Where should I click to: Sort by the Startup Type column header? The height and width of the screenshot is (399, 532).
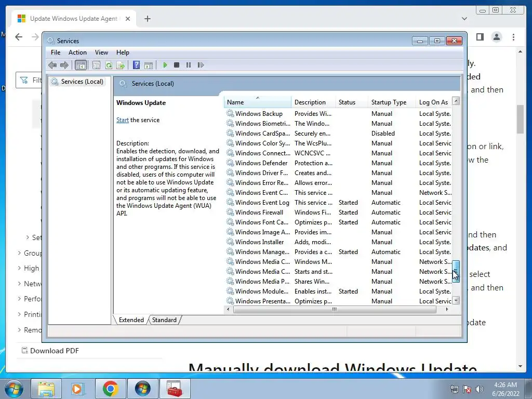click(392, 102)
